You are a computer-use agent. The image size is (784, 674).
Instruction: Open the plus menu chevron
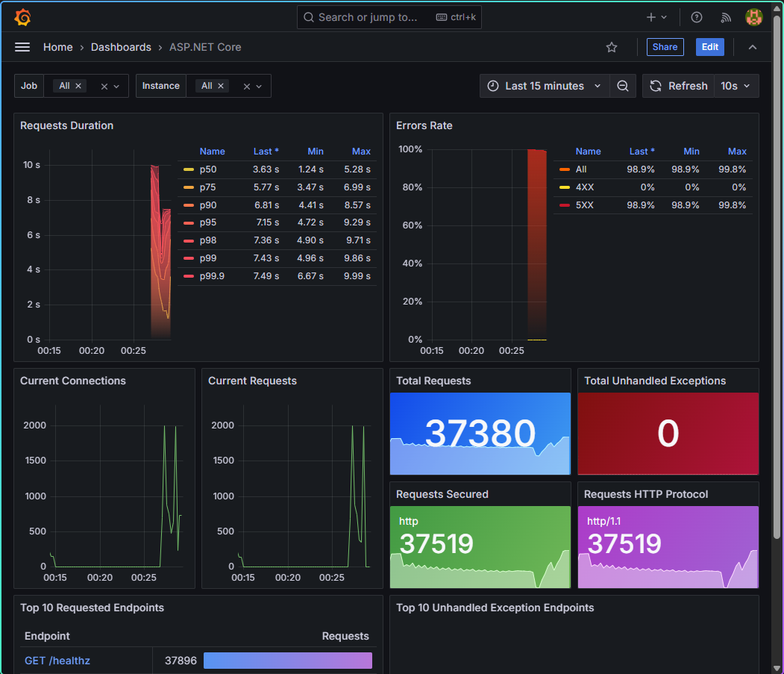pos(664,17)
